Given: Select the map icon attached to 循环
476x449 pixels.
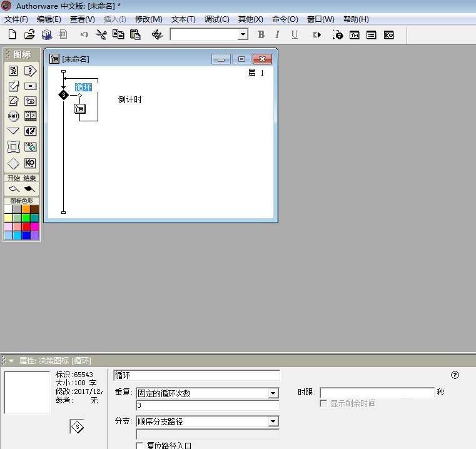Looking at the screenshot, I should (x=79, y=109).
